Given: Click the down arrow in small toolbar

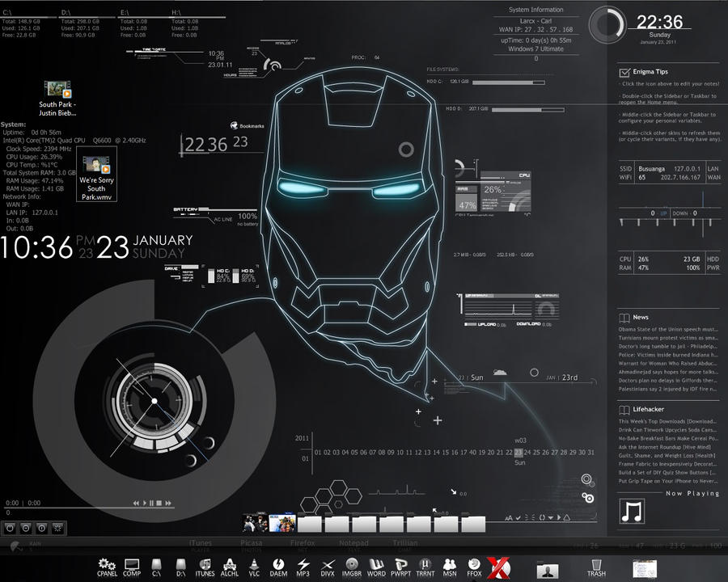Looking at the screenshot, I should coord(551,517).
